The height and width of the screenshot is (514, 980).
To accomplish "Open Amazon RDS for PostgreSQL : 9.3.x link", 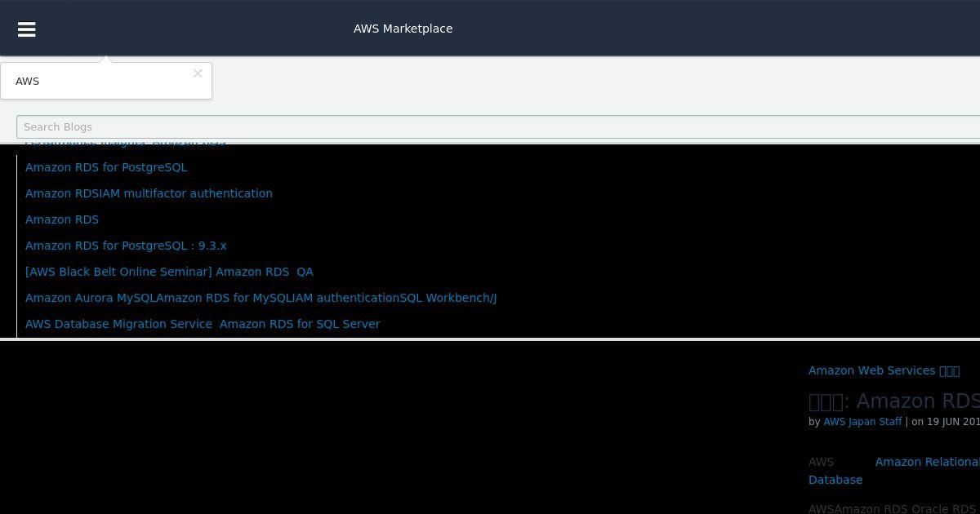I will click(126, 246).
